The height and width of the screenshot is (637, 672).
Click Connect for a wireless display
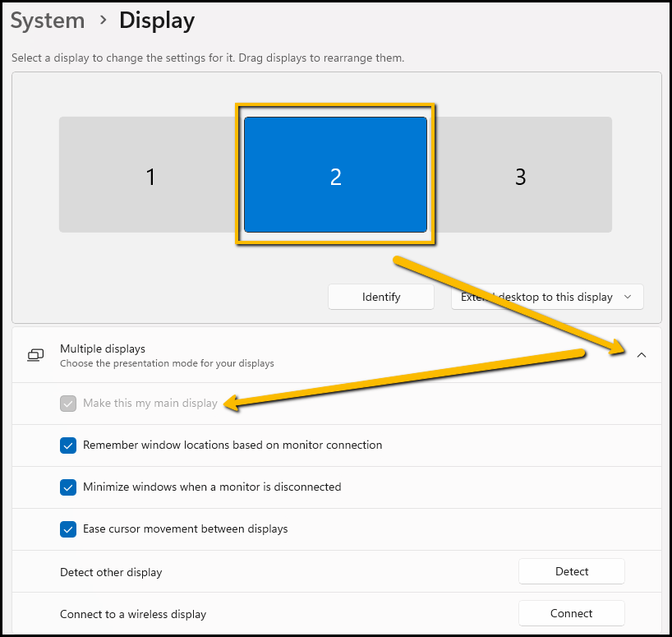(x=572, y=613)
